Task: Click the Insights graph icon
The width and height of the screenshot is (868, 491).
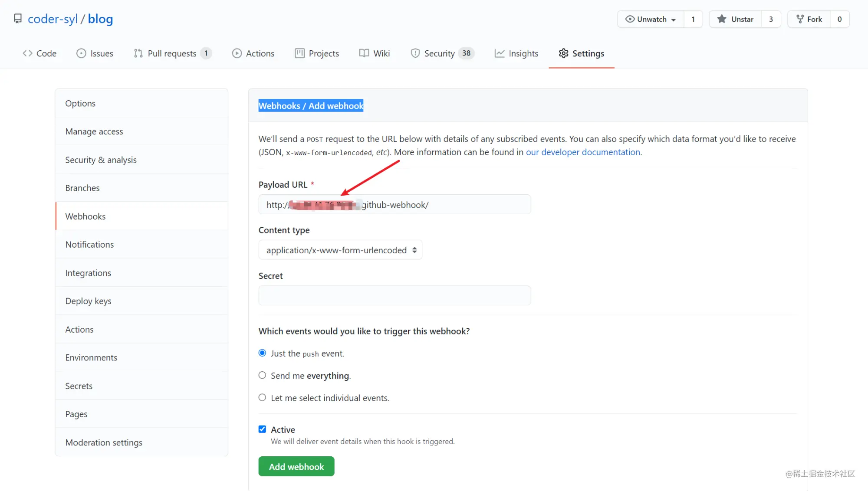Action: [500, 53]
